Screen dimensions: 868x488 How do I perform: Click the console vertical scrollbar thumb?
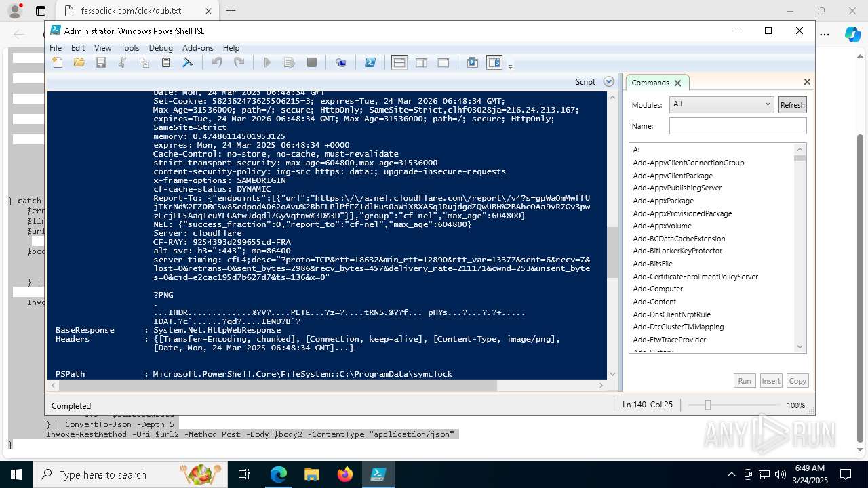(612, 253)
